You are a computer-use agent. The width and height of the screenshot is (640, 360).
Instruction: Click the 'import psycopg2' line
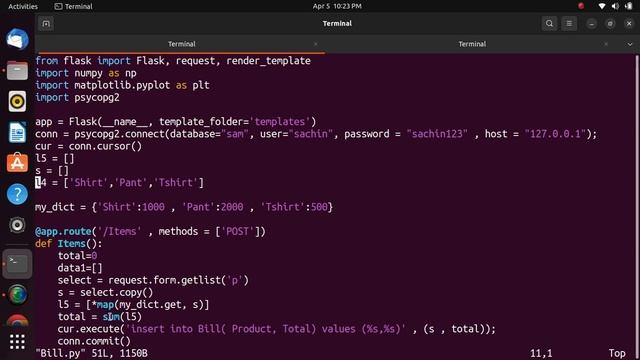(x=77, y=98)
